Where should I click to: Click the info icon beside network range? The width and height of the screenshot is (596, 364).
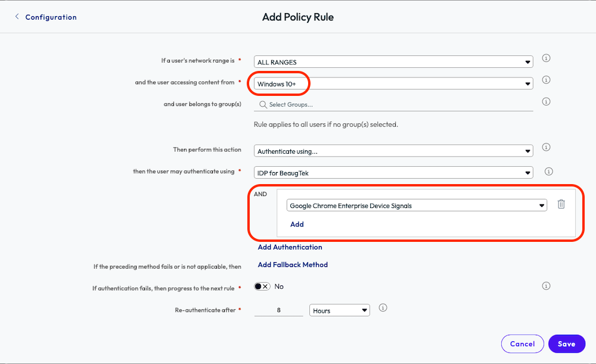tap(545, 58)
